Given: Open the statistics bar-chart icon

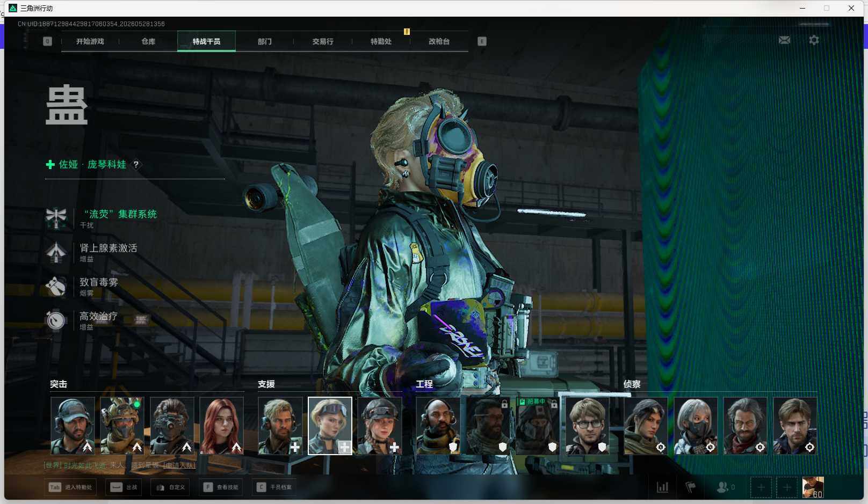Looking at the screenshot, I should point(663,487).
